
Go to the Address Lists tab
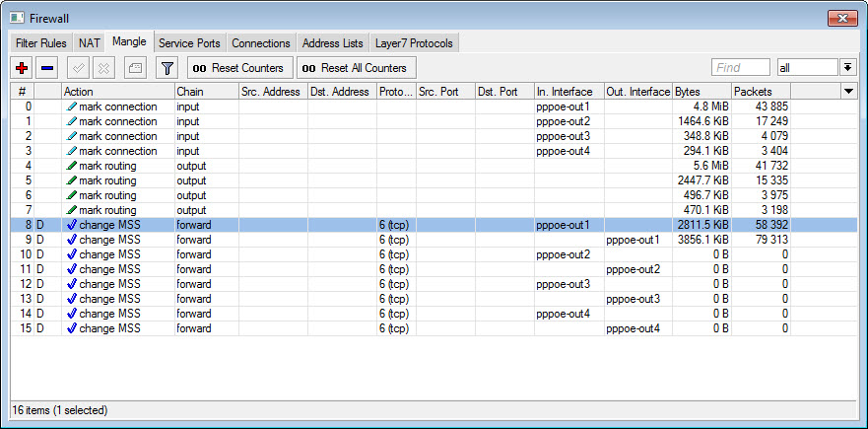[x=333, y=43]
